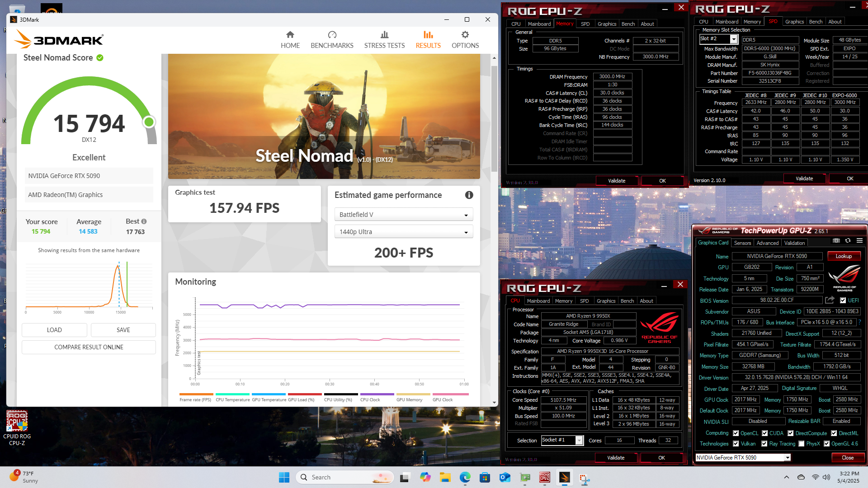Expand the Battlefield V game dropdown
The height and width of the screenshot is (488, 868).
(403, 215)
